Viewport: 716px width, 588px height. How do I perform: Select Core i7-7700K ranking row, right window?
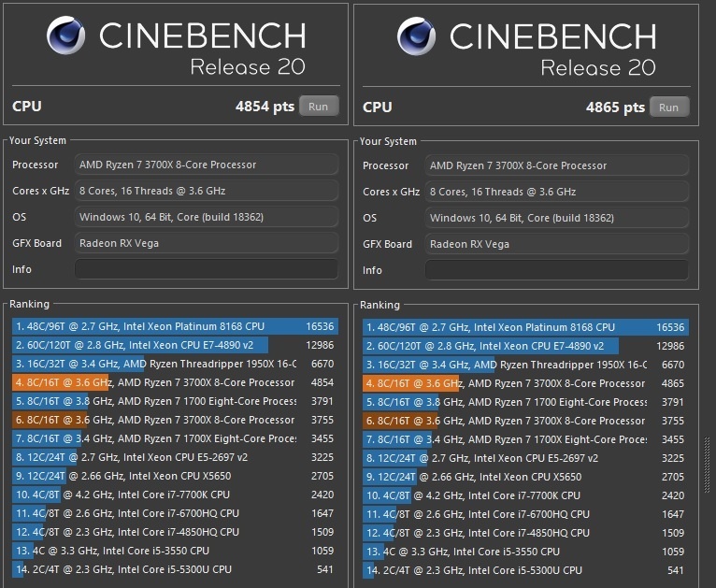pyautogui.click(x=525, y=495)
